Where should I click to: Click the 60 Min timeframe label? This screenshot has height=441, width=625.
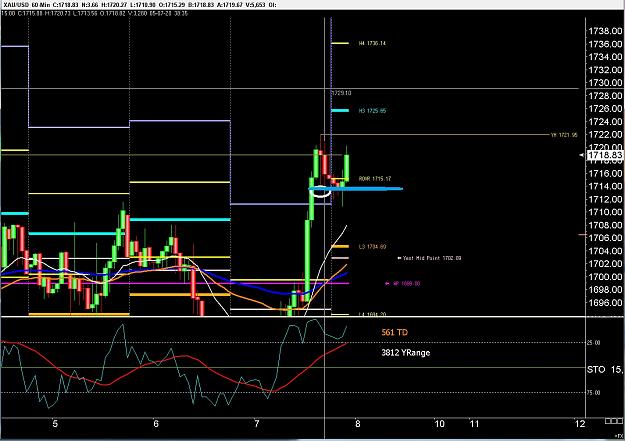[40, 5]
